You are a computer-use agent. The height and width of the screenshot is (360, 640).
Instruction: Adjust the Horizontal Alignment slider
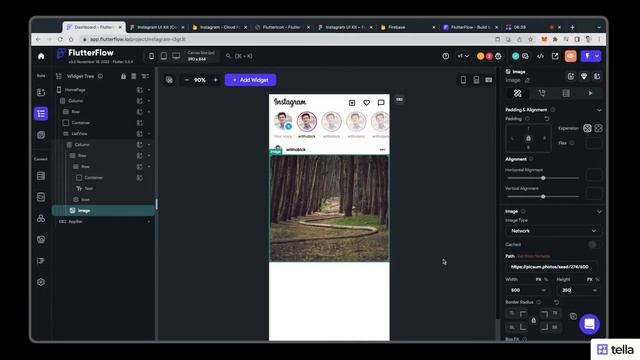coord(543,178)
